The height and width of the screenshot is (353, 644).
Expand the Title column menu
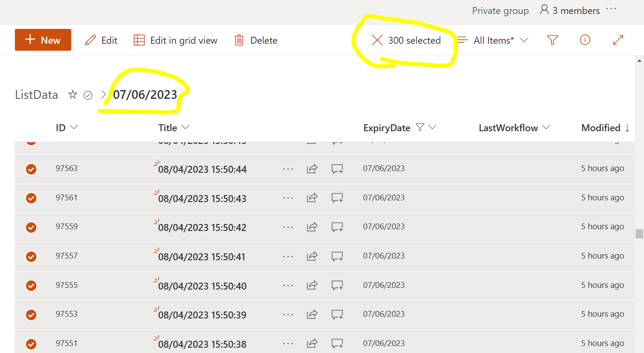[x=185, y=127]
